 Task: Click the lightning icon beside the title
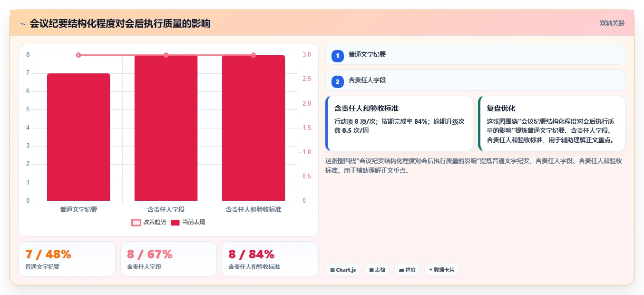22,24
